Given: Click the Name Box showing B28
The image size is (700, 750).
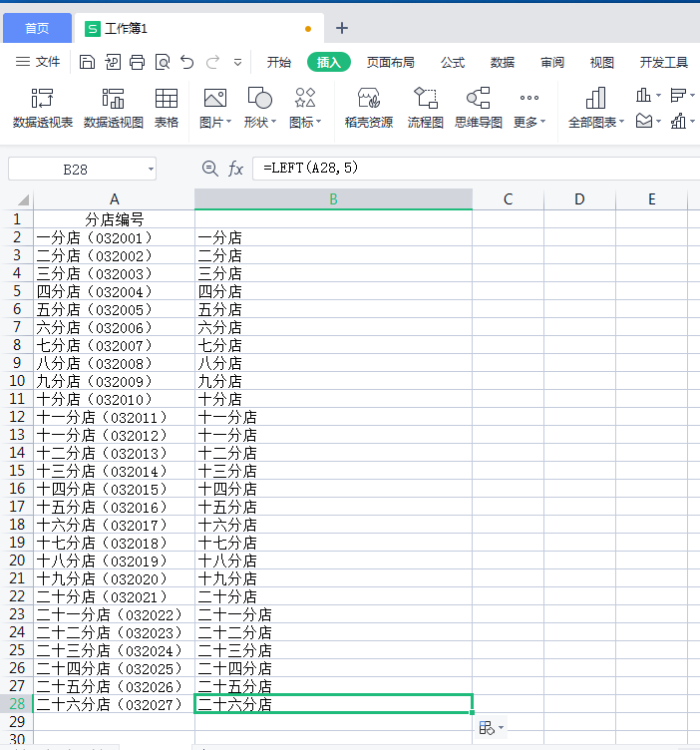Looking at the screenshot, I should [x=76, y=170].
